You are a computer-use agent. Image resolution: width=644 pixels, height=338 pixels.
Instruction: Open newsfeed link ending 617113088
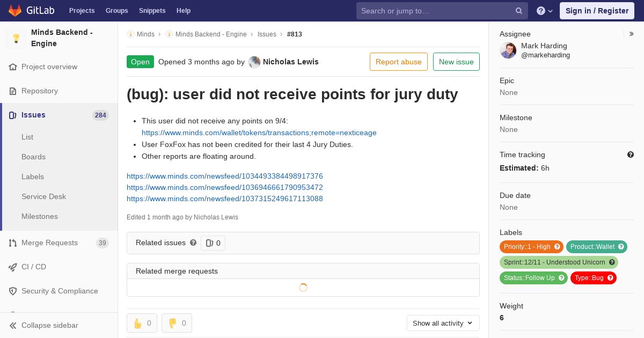click(225, 199)
